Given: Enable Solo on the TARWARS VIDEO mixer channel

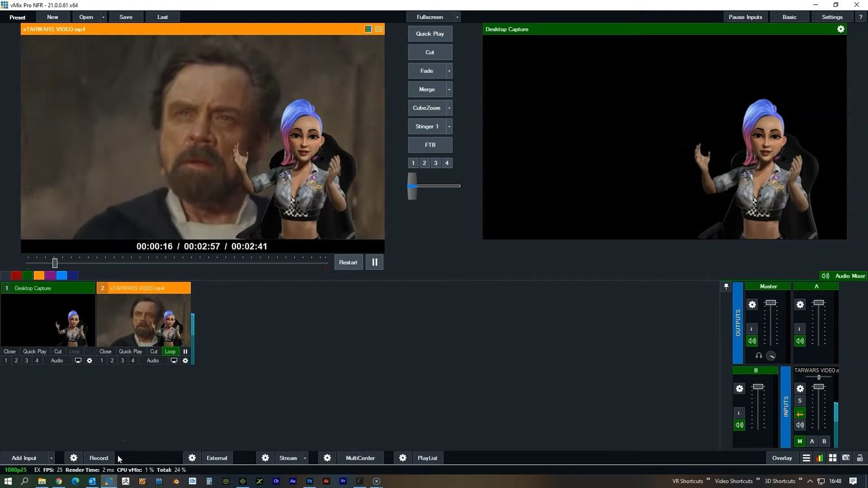Looking at the screenshot, I should click(800, 401).
